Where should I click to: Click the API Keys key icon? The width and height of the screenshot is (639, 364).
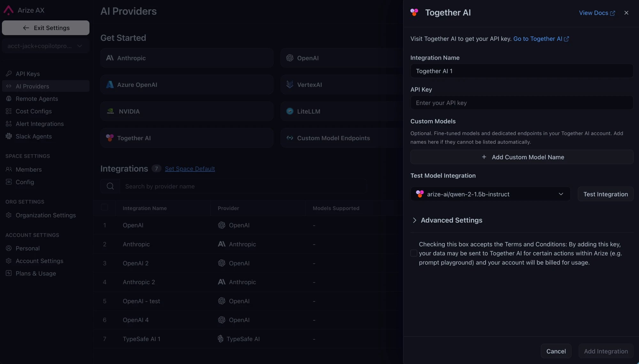pyautogui.click(x=9, y=74)
